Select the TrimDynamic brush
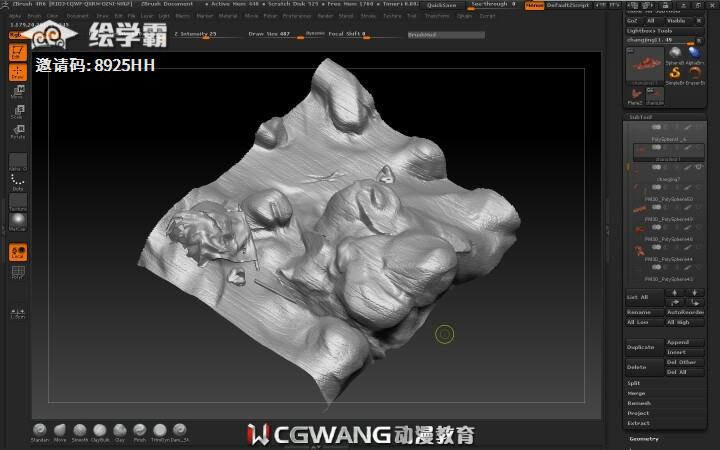 click(x=160, y=433)
